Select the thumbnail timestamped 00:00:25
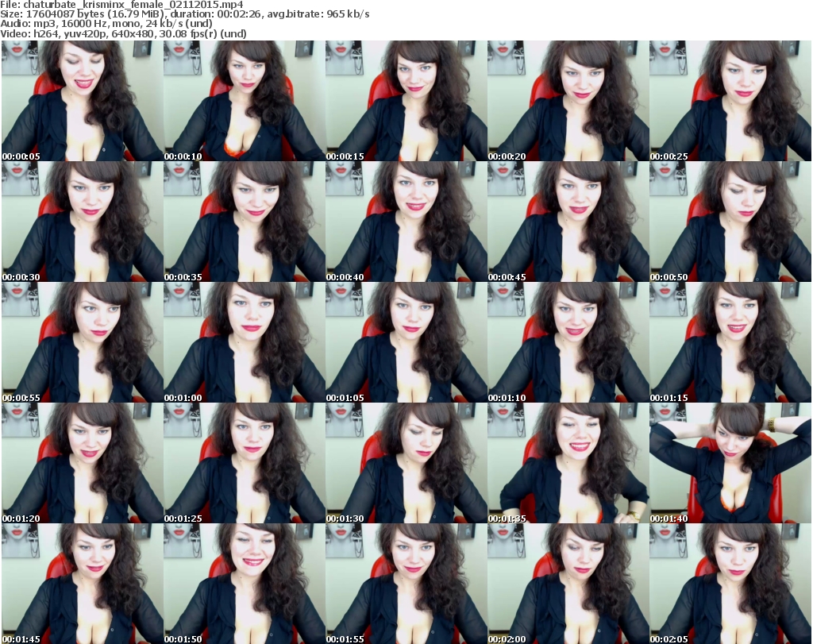The image size is (813, 644). tap(730, 101)
